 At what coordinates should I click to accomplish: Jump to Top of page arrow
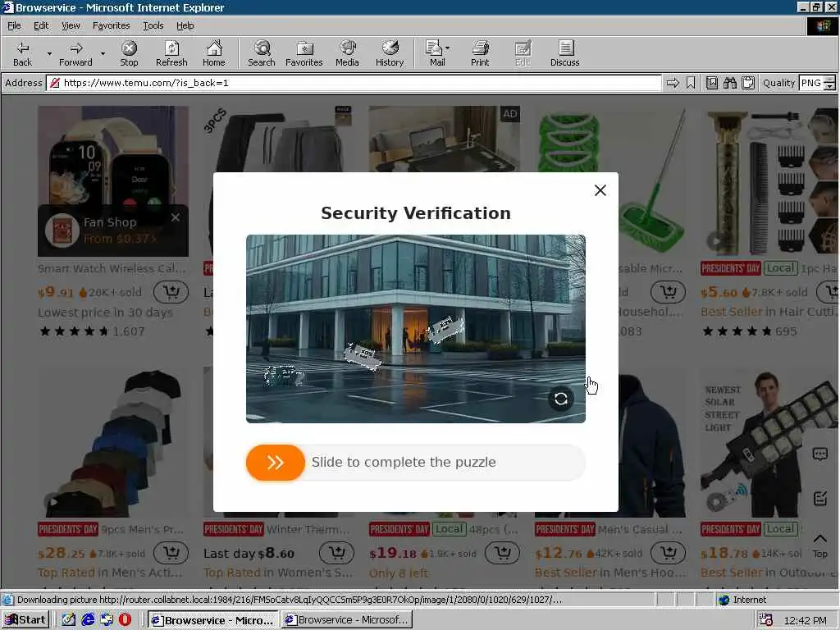pos(819,546)
